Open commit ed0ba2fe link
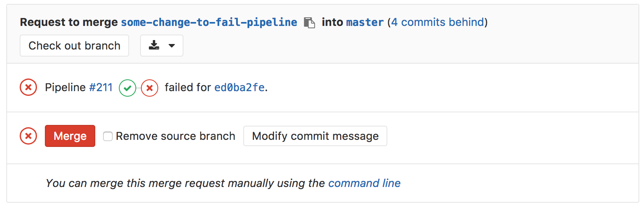Viewport: 644px width, 209px height. pyautogui.click(x=239, y=87)
